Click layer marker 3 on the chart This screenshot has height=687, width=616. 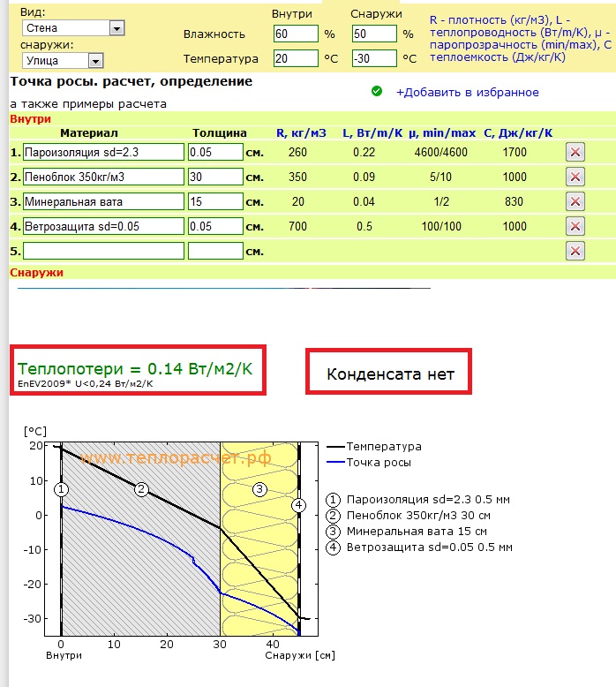pos(259,489)
